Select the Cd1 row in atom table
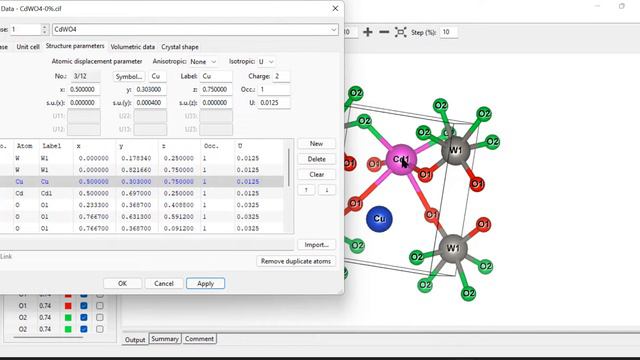The width and height of the screenshot is (640, 360). coord(142,193)
